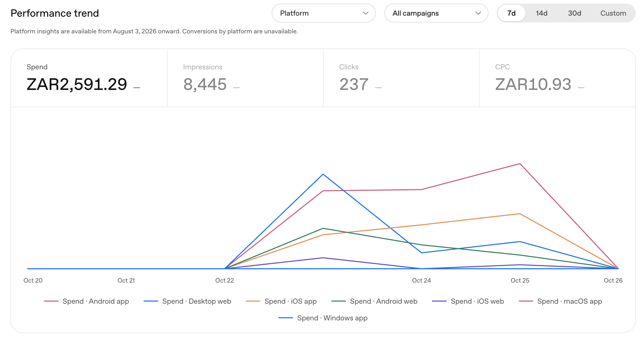
Task: Click the Oct 25 axis label
Action: [520, 280]
